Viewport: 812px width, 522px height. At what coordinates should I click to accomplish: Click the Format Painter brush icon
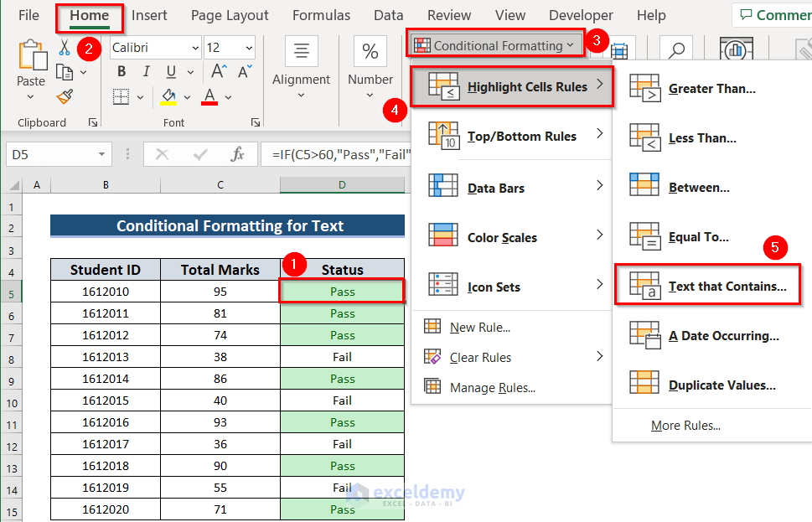[x=65, y=96]
